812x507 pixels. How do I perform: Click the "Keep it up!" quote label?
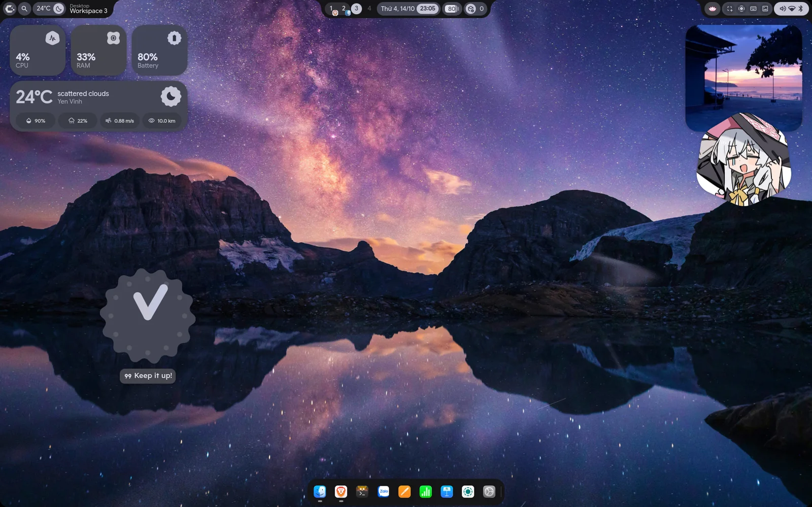coord(148,376)
